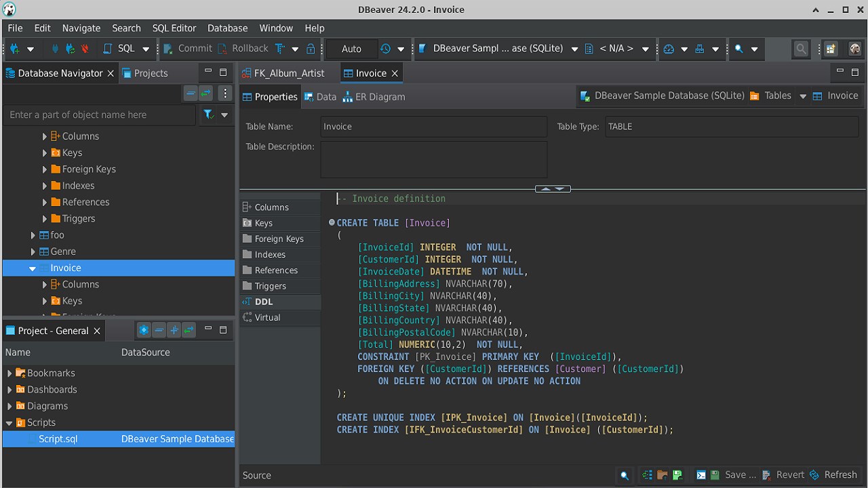Click the red Disconnect plug icon
Screen dimensions: 868x488
click(85, 49)
